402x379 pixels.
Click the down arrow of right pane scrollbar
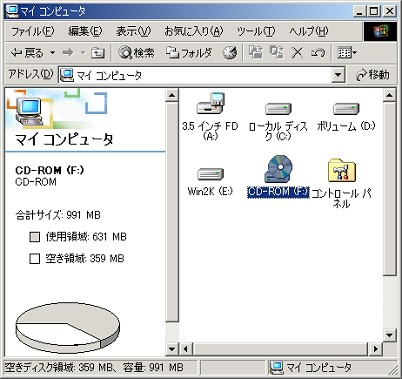(389, 335)
